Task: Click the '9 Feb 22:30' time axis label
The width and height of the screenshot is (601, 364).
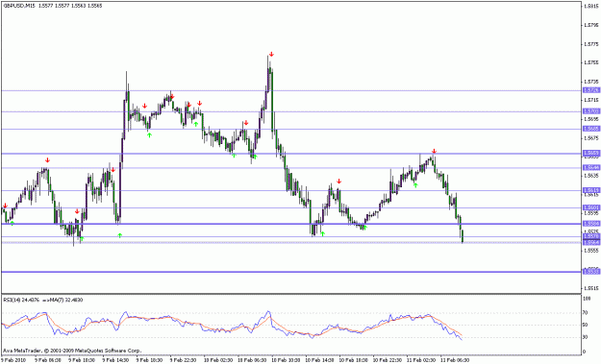Action: pyautogui.click(x=184, y=360)
